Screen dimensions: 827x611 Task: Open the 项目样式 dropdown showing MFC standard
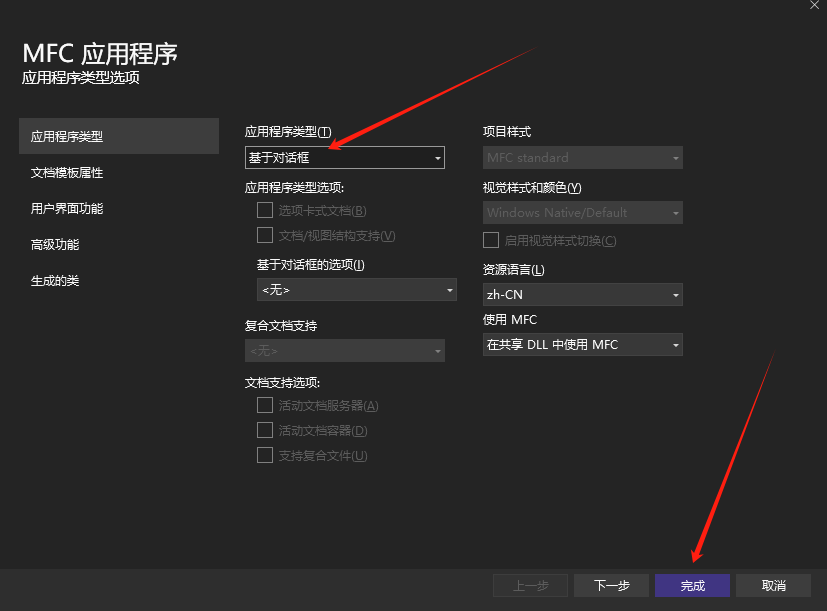pyautogui.click(x=583, y=158)
